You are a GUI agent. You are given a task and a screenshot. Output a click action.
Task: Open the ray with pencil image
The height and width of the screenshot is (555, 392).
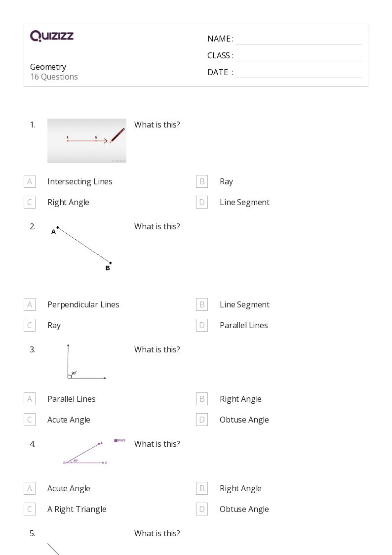(87, 141)
